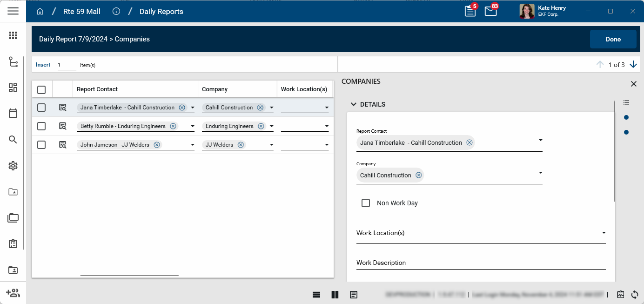Select the Jana Timberlake row checkbox
The height and width of the screenshot is (304, 644).
[x=41, y=108]
